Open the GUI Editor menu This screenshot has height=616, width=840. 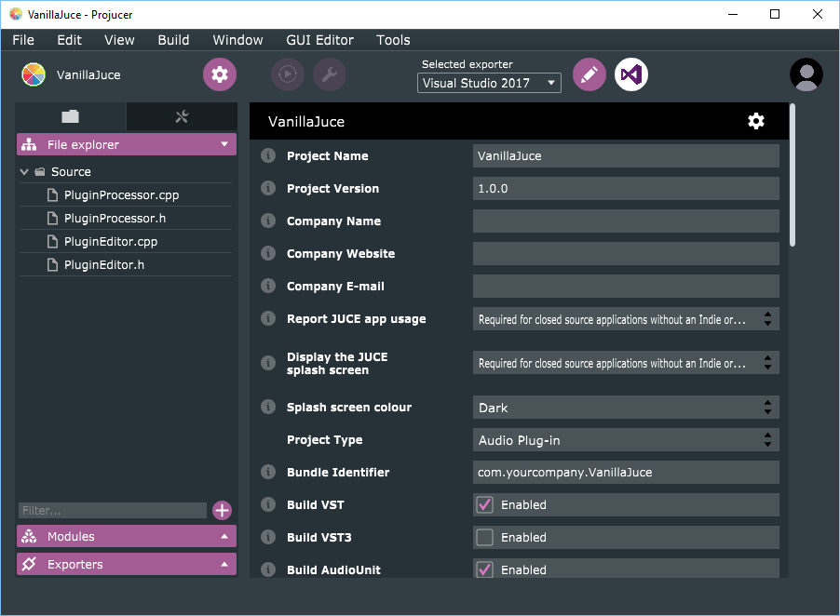(x=319, y=40)
